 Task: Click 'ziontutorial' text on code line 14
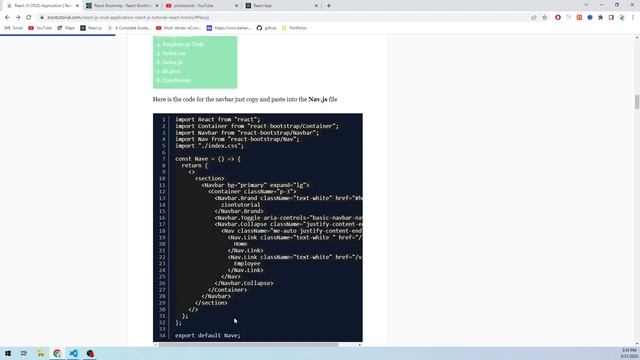pos(240,204)
